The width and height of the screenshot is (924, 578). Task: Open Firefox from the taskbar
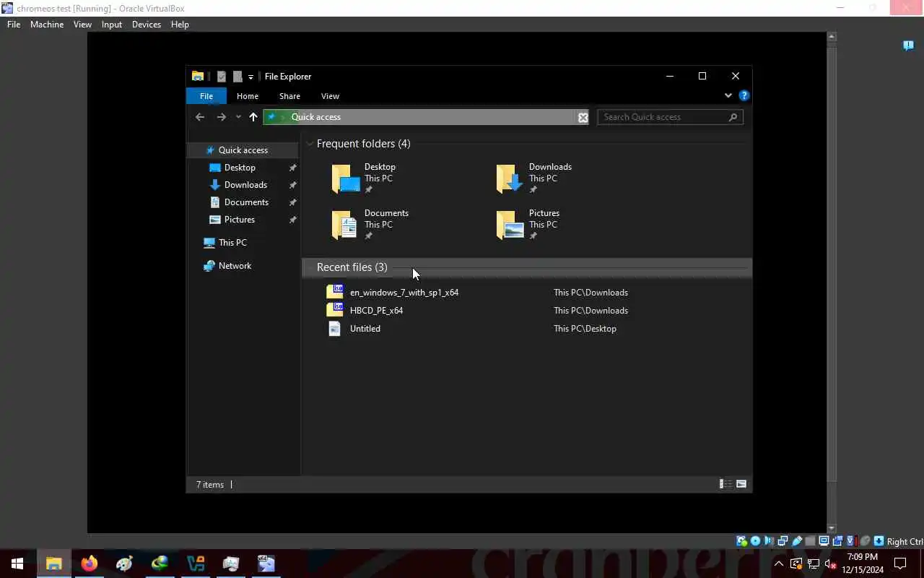click(x=89, y=564)
